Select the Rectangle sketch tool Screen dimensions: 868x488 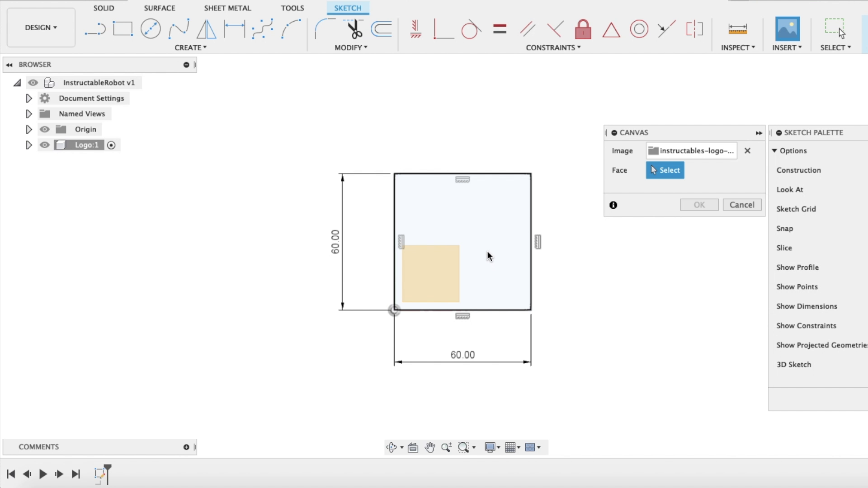123,29
